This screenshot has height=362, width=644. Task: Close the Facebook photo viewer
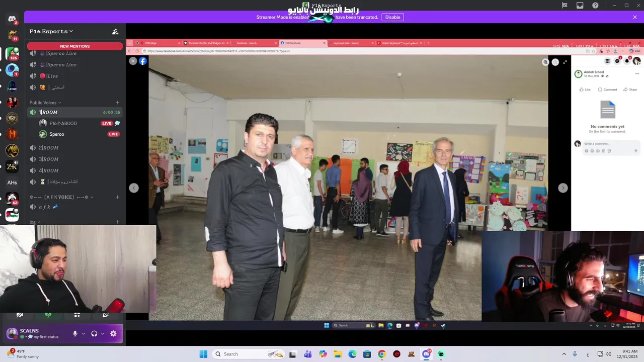click(x=133, y=61)
